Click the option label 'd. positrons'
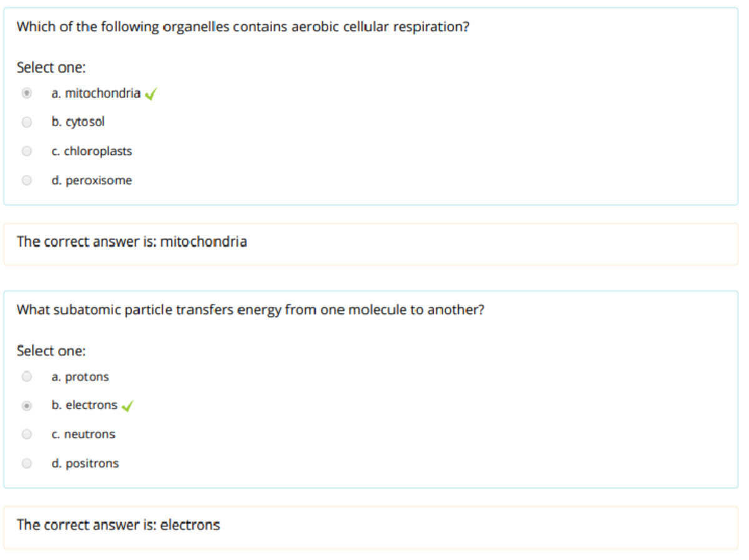 point(86,463)
